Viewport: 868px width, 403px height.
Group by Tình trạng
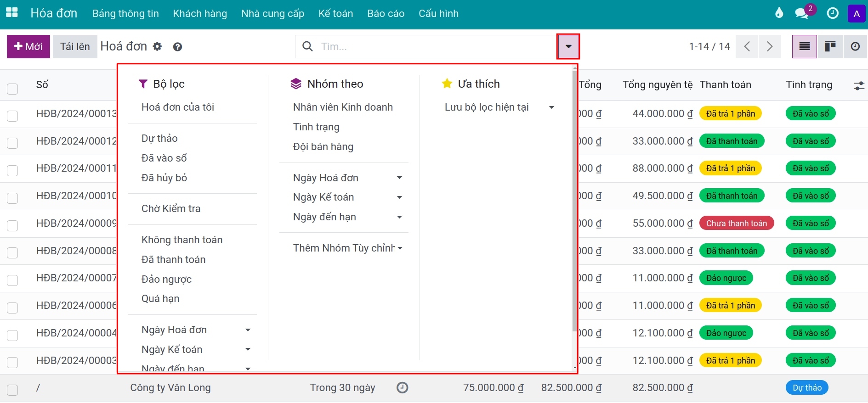[316, 127]
